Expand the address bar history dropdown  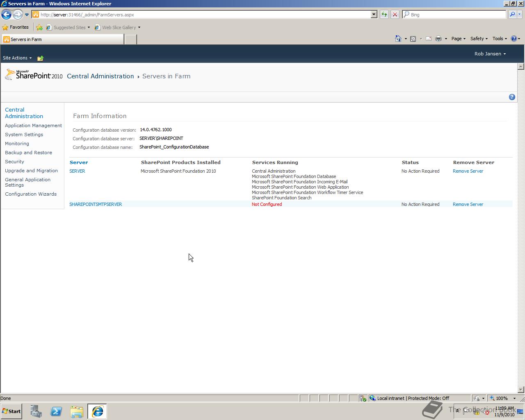click(374, 14)
